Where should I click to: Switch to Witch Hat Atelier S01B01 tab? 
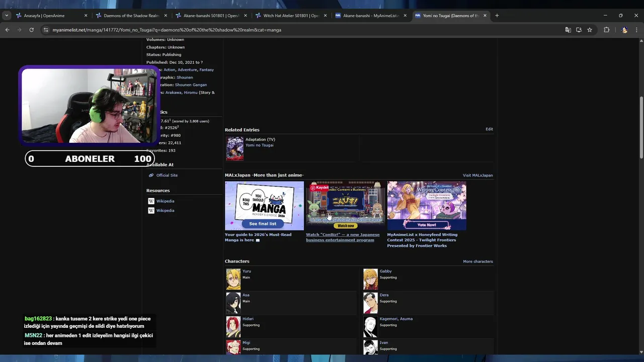[291, 16]
